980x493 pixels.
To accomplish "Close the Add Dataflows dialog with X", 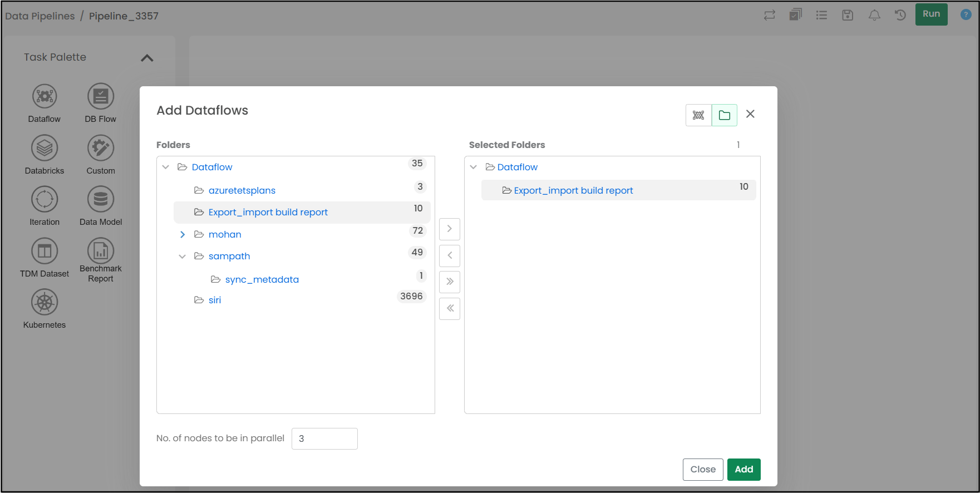I will pyautogui.click(x=750, y=114).
